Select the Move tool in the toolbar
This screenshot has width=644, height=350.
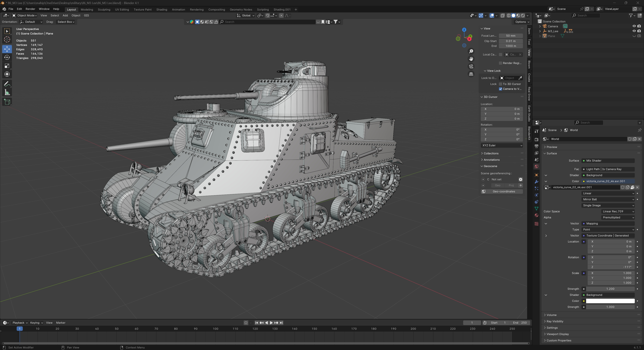pyautogui.click(x=7, y=49)
